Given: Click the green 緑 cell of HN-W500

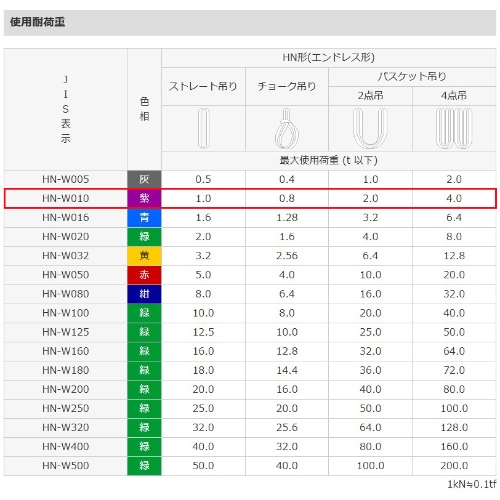Looking at the screenshot, I should tap(144, 465).
